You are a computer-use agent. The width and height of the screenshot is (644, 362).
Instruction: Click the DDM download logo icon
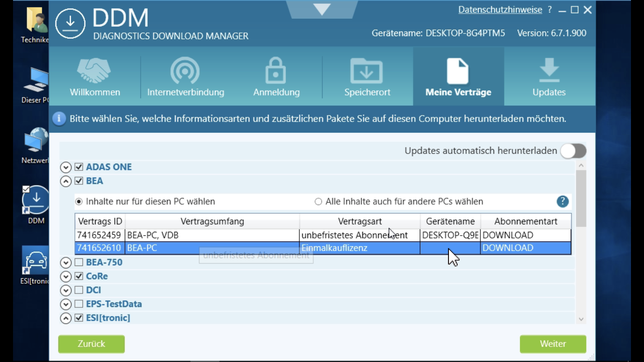(70, 23)
